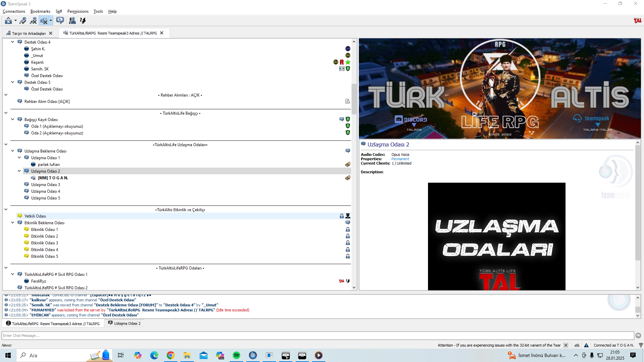Click the muted speaker icon beside [MM] T O G A N.
This screenshot has width=644, height=362.
tap(33, 178)
